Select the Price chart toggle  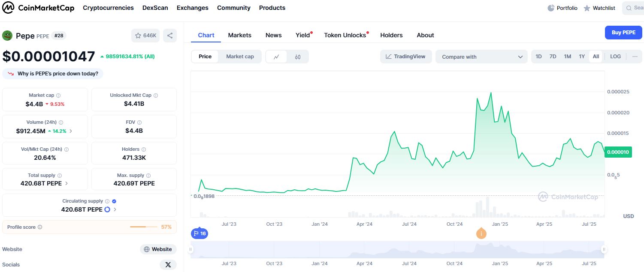coord(205,57)
